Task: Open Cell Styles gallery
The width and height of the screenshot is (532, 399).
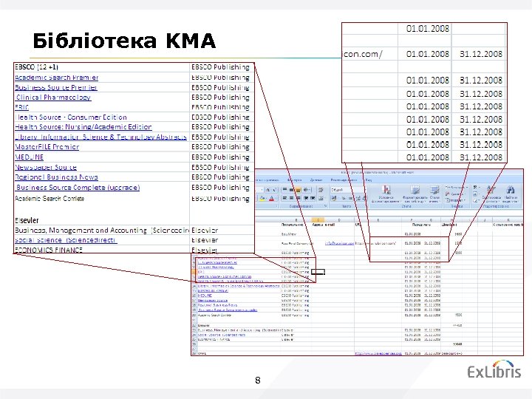Action: 434,194
